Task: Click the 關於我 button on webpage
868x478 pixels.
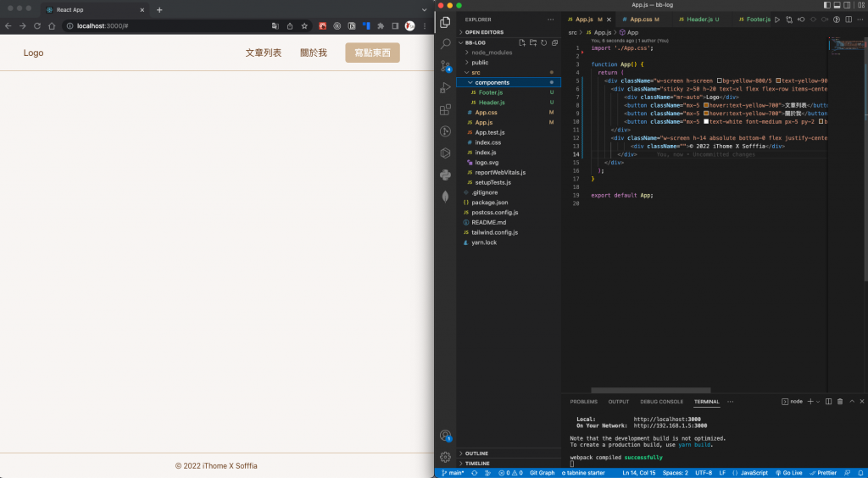Action: 314,53
